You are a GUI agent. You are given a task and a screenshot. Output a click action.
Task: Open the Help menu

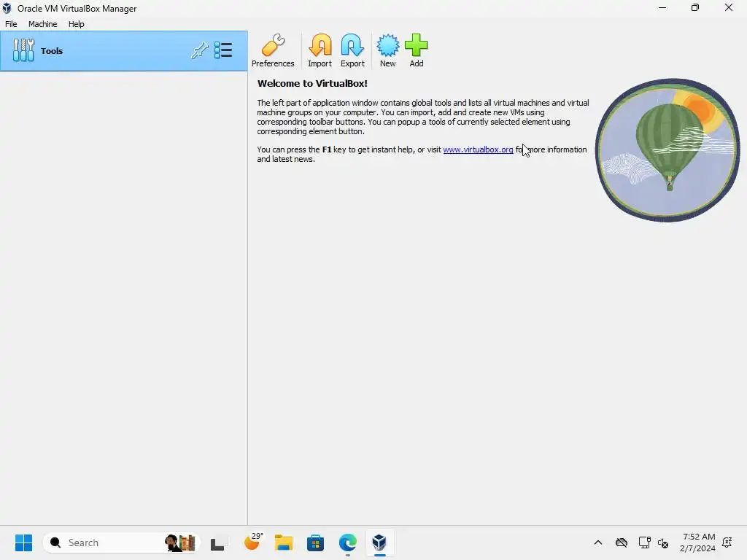[76, 24]
